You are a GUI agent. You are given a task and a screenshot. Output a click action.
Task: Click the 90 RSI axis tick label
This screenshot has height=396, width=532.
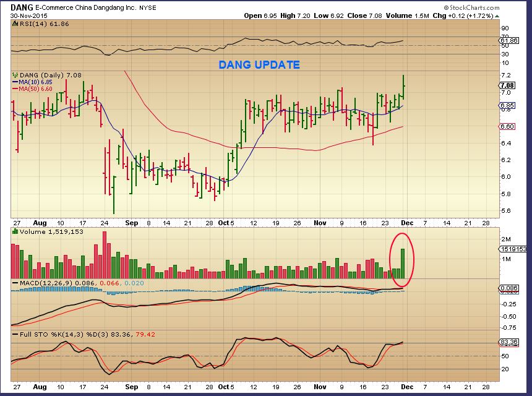pyautogui.click(x=505, y=28)
